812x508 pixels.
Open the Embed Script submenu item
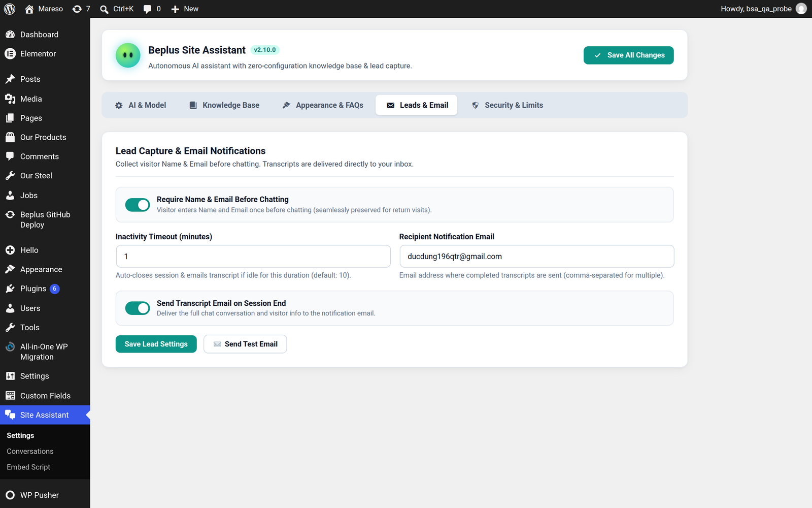[x=28, y=467]
